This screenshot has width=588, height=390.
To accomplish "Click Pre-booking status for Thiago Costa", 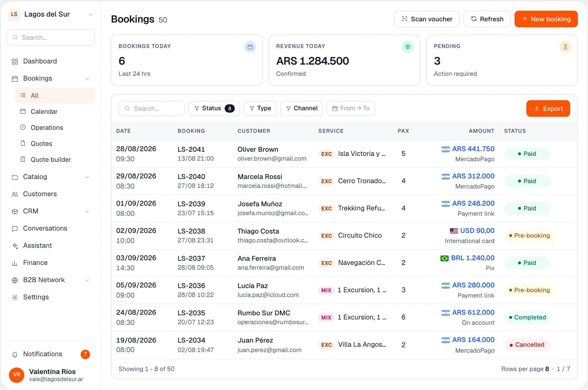I will point(529,236).
